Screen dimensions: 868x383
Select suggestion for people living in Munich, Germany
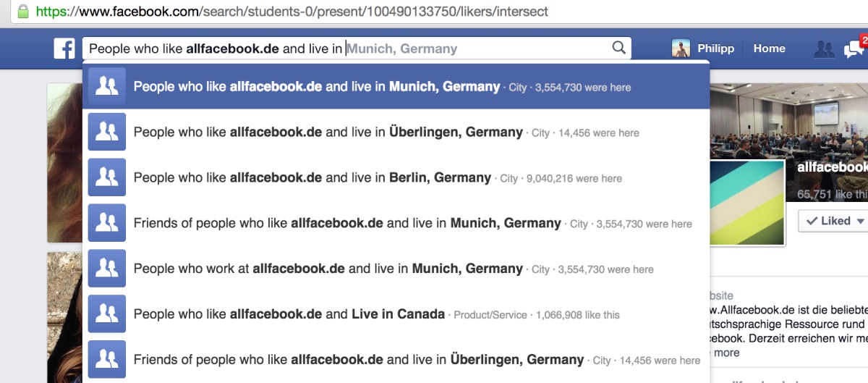click(x=316, y=87)
